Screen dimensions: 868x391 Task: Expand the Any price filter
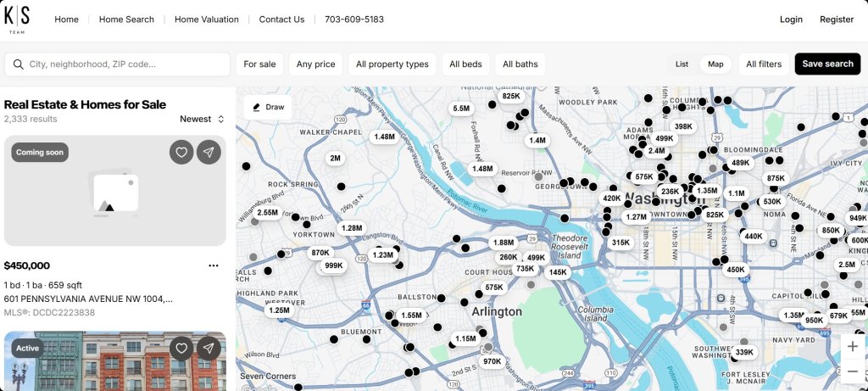(x=315, y=64)
